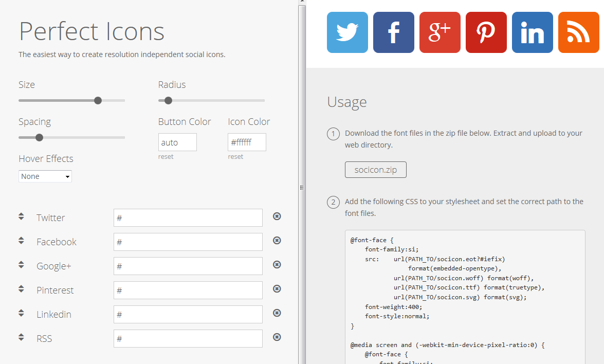Click the Google+ icon preview
This screenshot has width=604, height=364.
click(440, 32)
